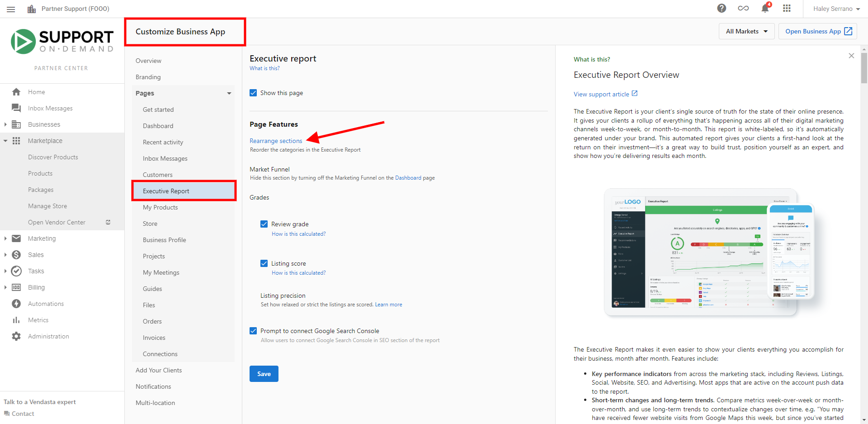Open Packages under Marketplace
The width and height of the screenshot is (868, 424).
click(x=41, y=190)
